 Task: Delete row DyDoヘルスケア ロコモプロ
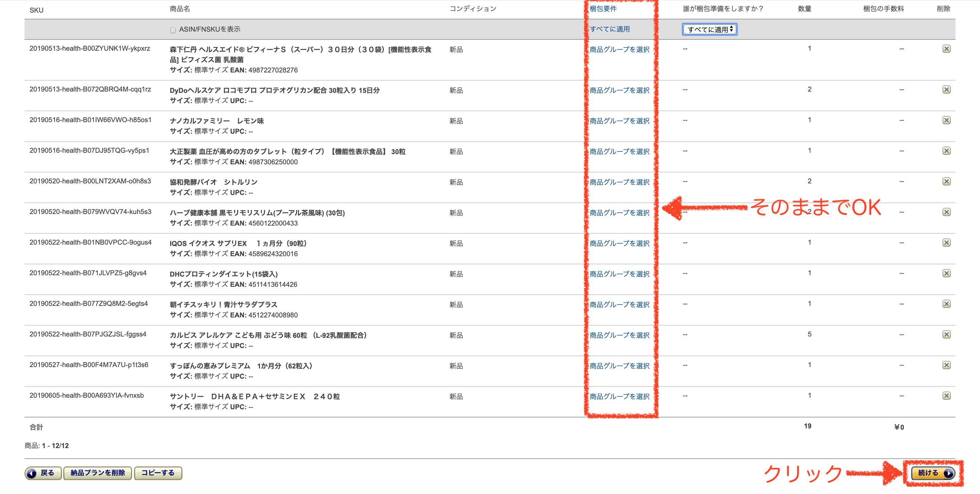tap(946, 89)
